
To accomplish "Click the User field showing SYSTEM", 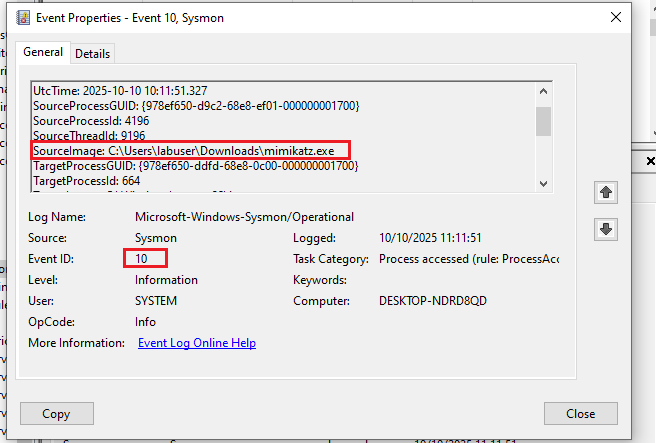I will [x=156, y=301].
